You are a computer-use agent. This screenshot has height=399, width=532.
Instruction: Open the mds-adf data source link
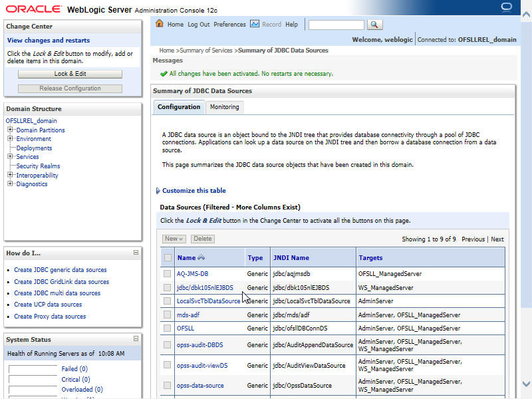188,315
